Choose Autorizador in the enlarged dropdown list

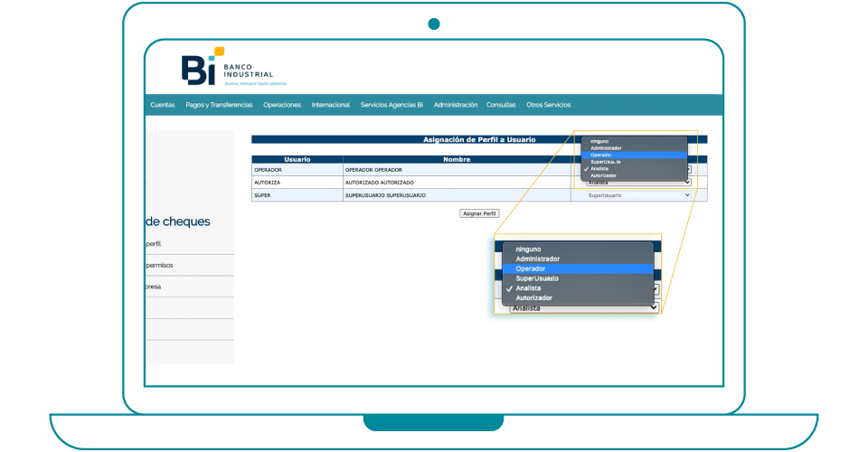[x=533, y=297]
